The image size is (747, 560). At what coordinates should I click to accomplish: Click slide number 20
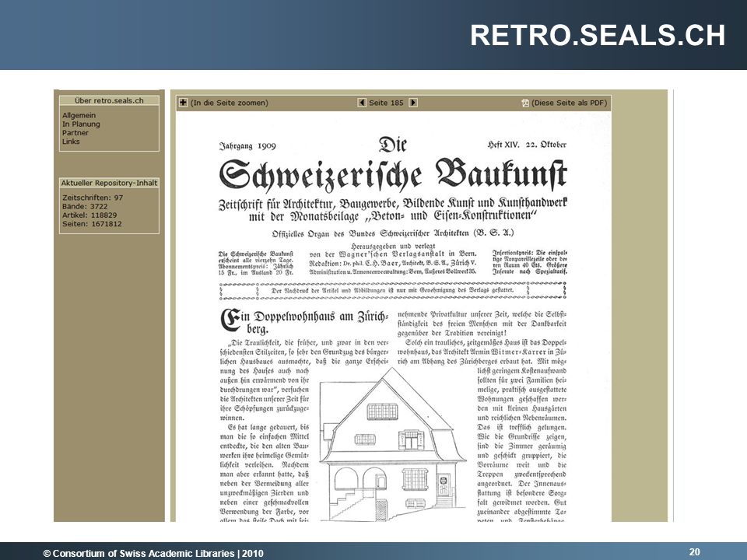695,551
